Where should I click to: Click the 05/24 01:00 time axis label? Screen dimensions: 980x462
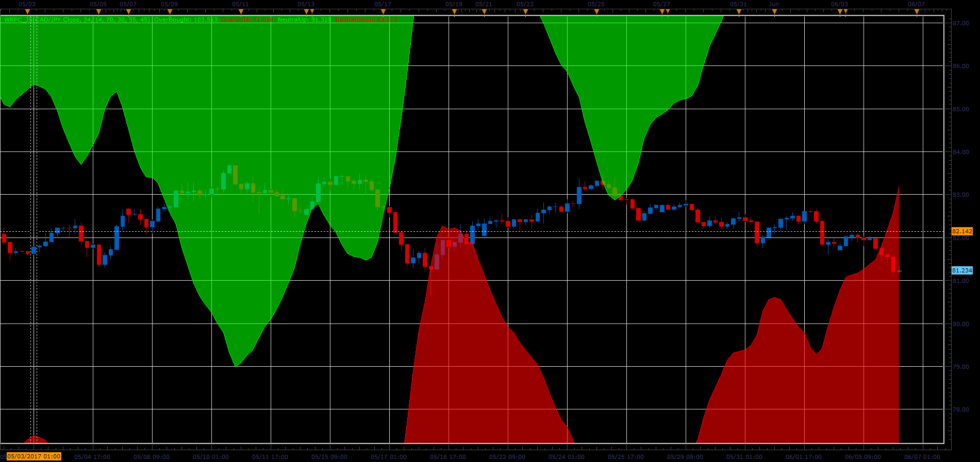point(567,457)
